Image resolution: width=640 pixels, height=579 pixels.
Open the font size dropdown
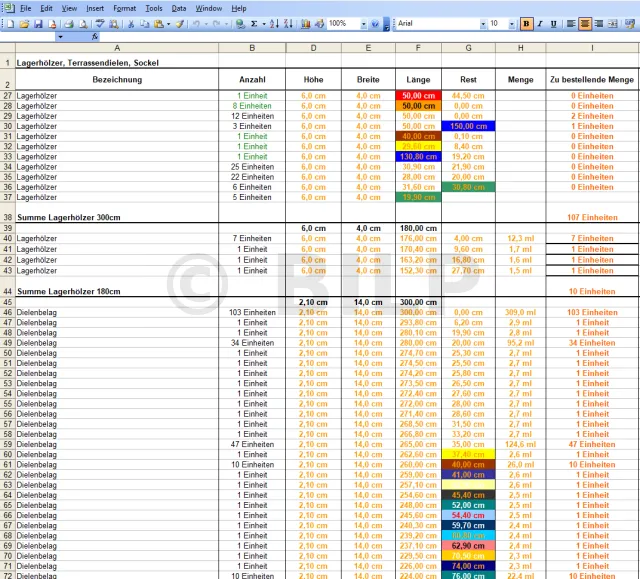[513, 23]
